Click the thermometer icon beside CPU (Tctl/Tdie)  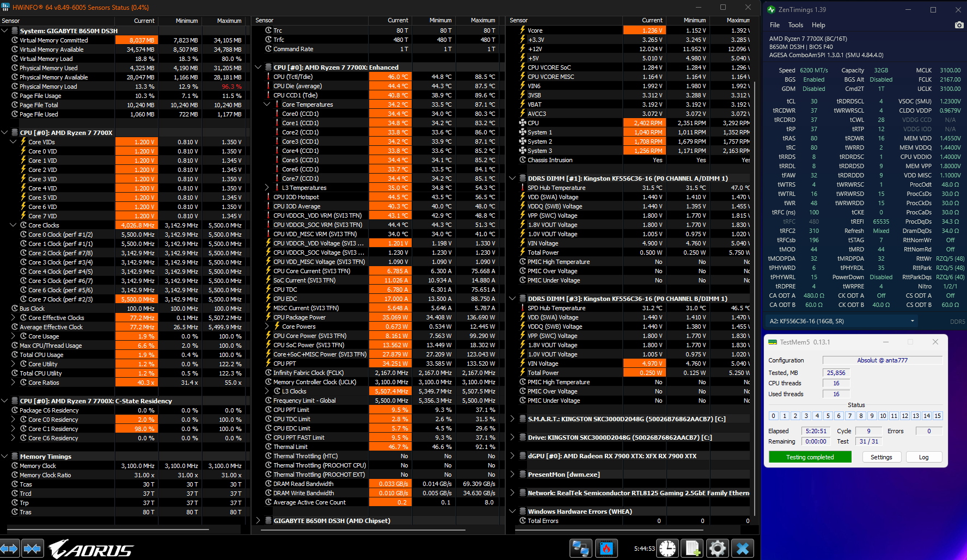268,77
